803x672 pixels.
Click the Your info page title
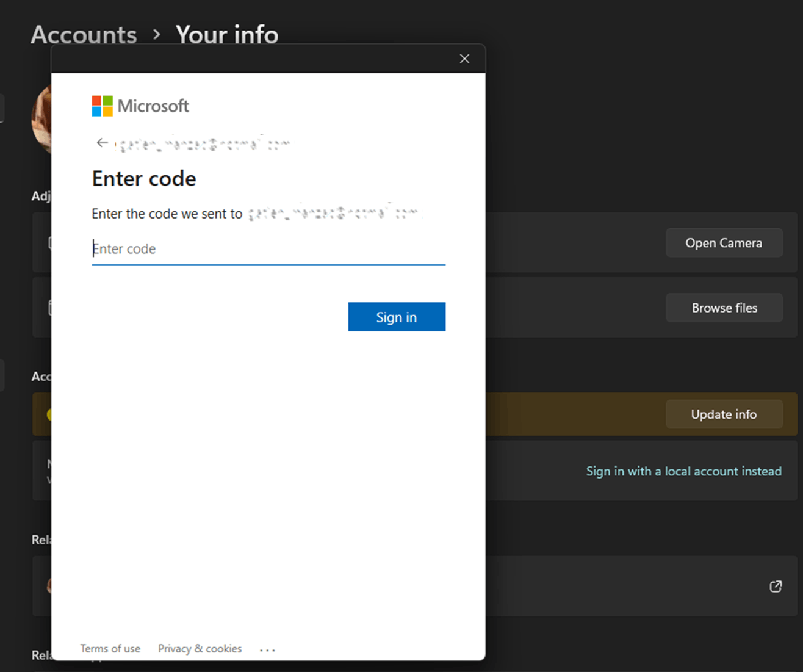coord(227,35)
